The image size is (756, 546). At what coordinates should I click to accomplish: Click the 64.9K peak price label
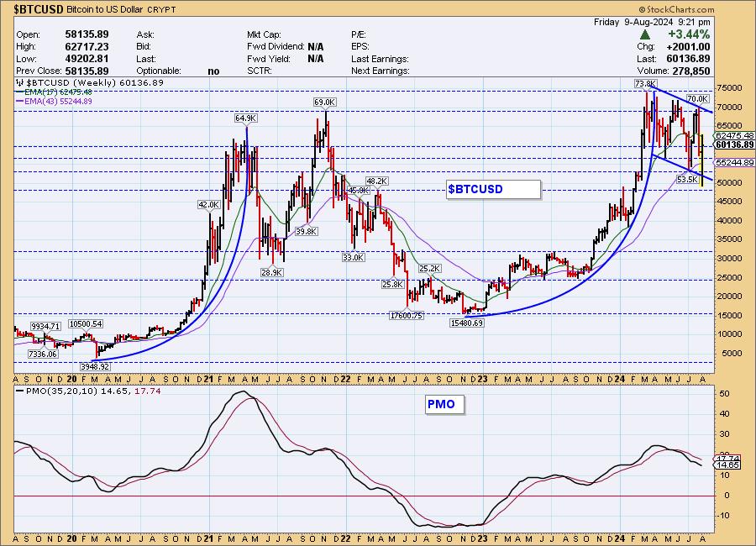point(245,118)
